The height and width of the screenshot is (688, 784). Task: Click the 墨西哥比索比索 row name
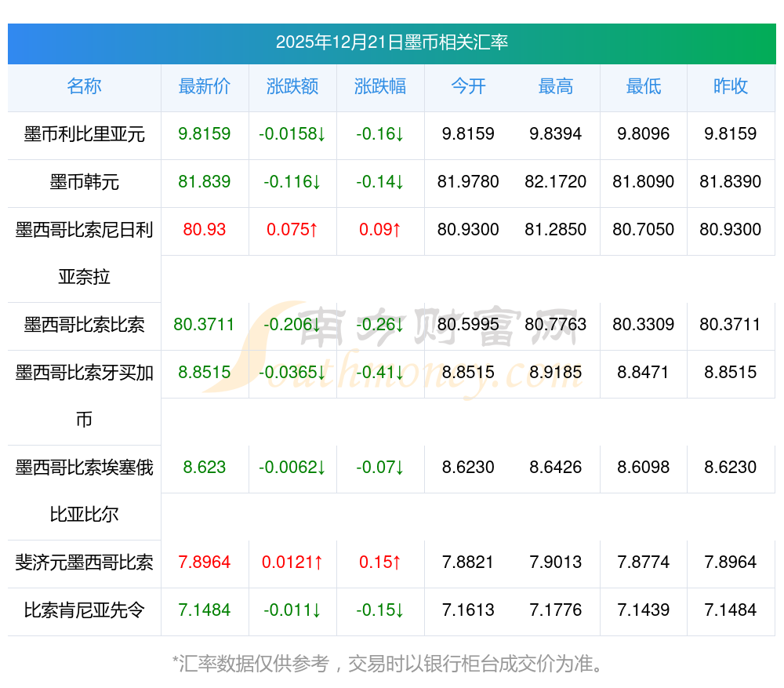[x=84, y=325]
